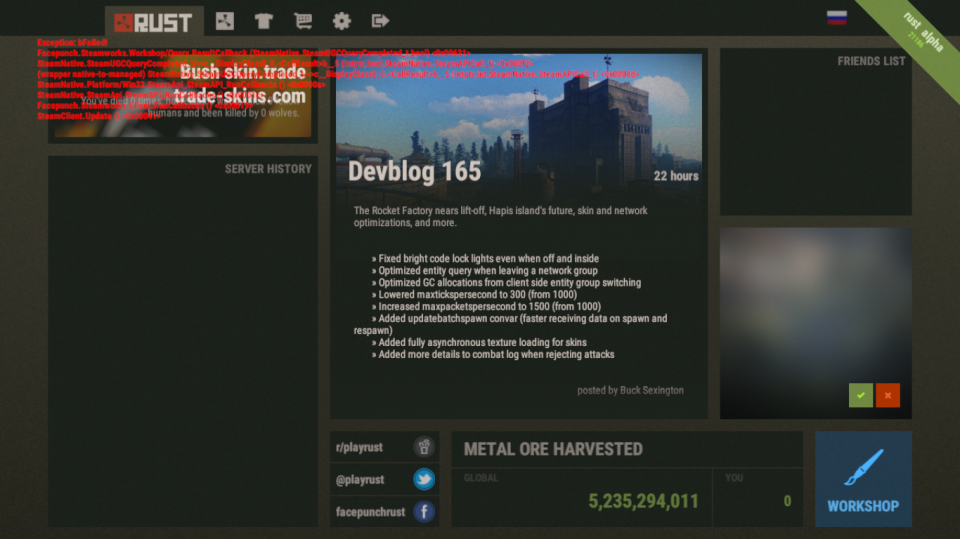Image resolution: width=960 pixels, height=539 pixels.
Task: Click the Twitter bird icon
Action: point(424,479)
